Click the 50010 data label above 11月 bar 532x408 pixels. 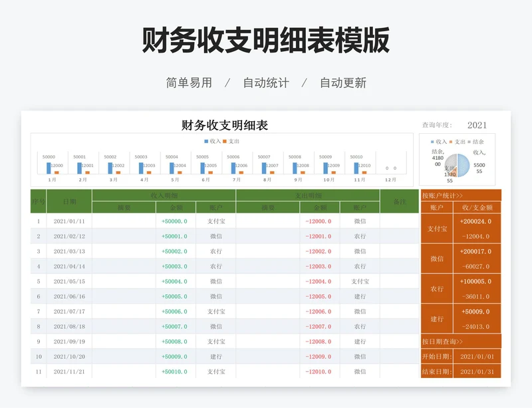356,157
